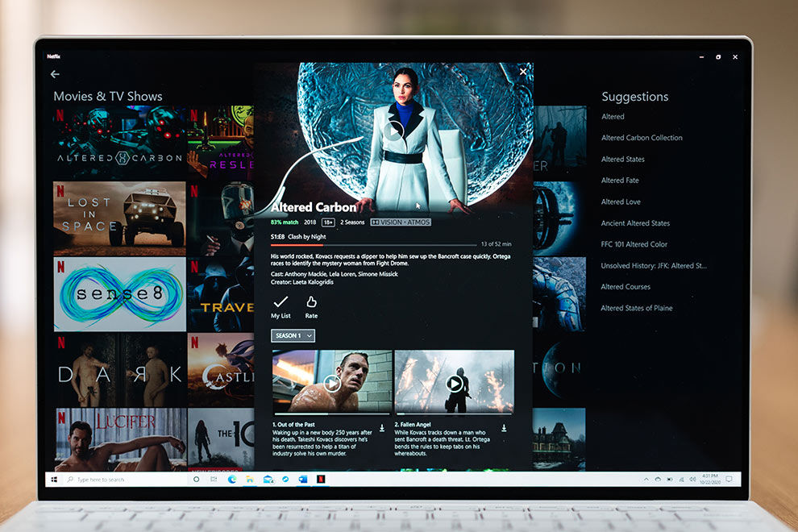Click the S1:E8 episode progress bar
Screen dimensions: 798x532
tap(373, 245)
